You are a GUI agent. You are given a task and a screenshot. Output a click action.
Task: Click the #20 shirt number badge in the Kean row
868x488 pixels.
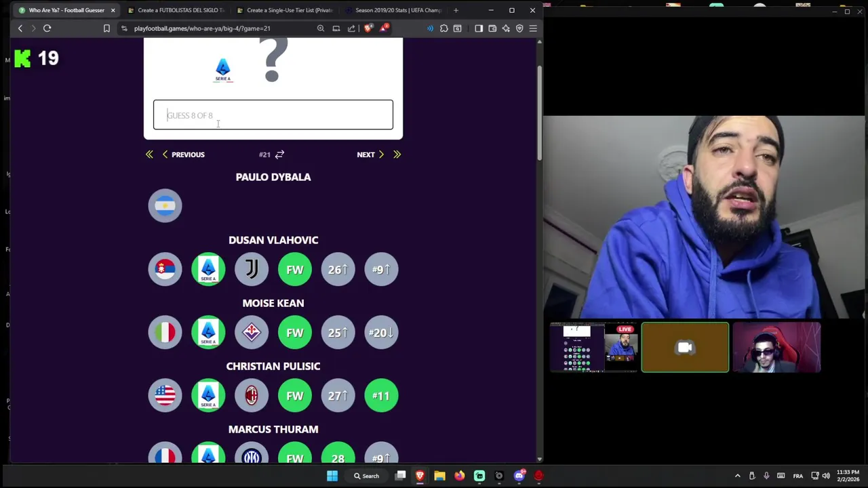click(381, 332)
